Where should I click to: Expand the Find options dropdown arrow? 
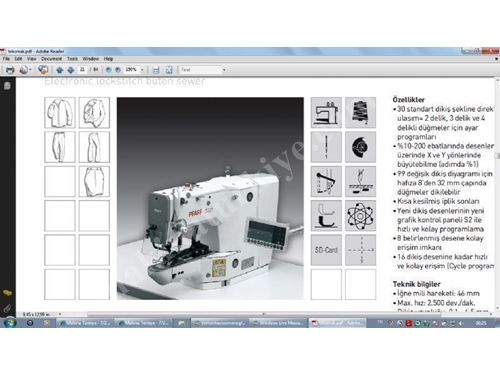click(224, 70)
